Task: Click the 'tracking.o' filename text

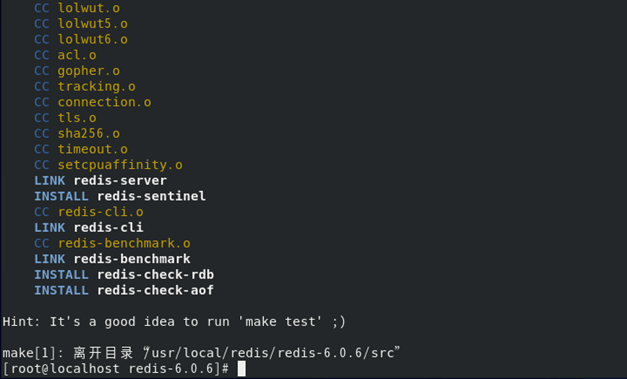Action: pyautogui.click(x=97, y=86)
